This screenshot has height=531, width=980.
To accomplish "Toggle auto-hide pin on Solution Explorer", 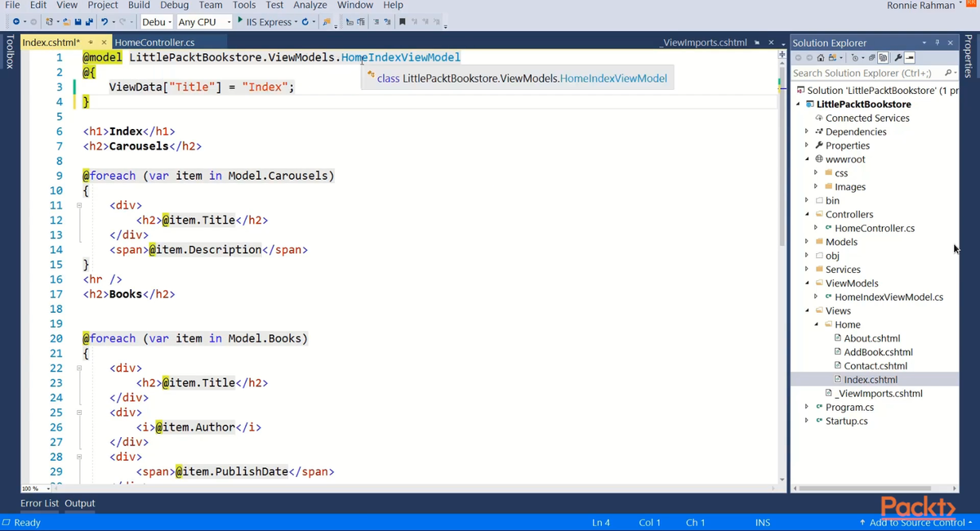I will pyautogui.click(x=938, y=42).
